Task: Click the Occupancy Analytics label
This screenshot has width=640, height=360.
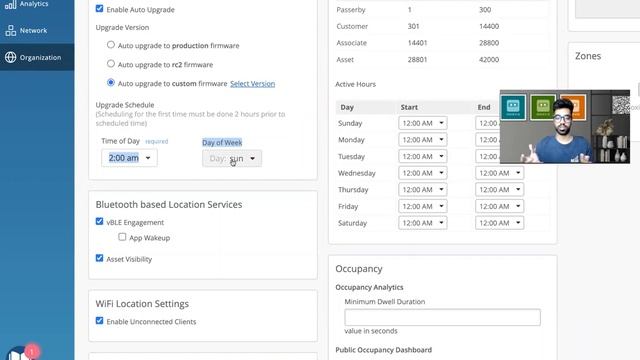Action: click(369, 287)
